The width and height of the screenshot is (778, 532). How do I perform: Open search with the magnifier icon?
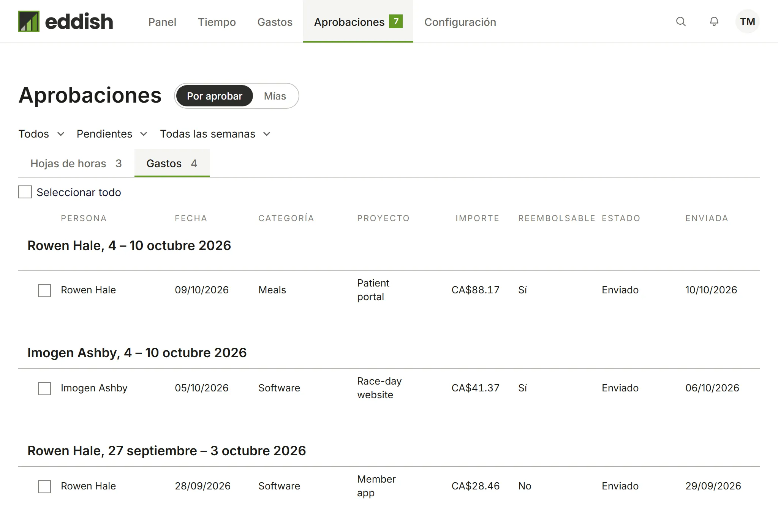tap(681, 22)
